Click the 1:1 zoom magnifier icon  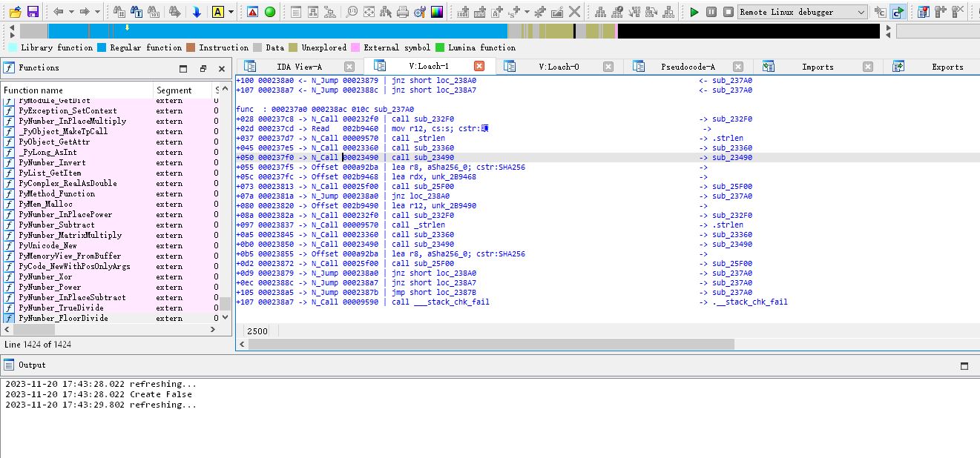pyautogui.click(x=352, y=12)
